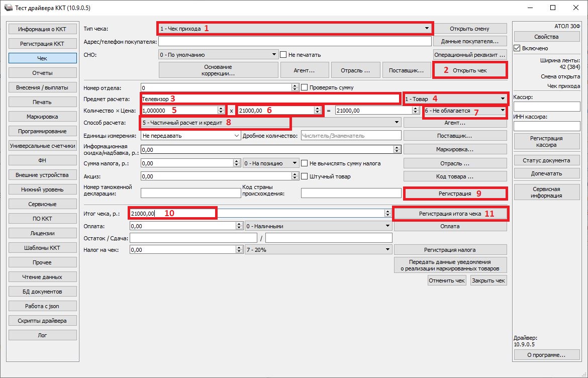The width and height of the screenshot is (588, 378).
Task: Go to the 'ФН' sidebar section
Action: tap(42, 160)
